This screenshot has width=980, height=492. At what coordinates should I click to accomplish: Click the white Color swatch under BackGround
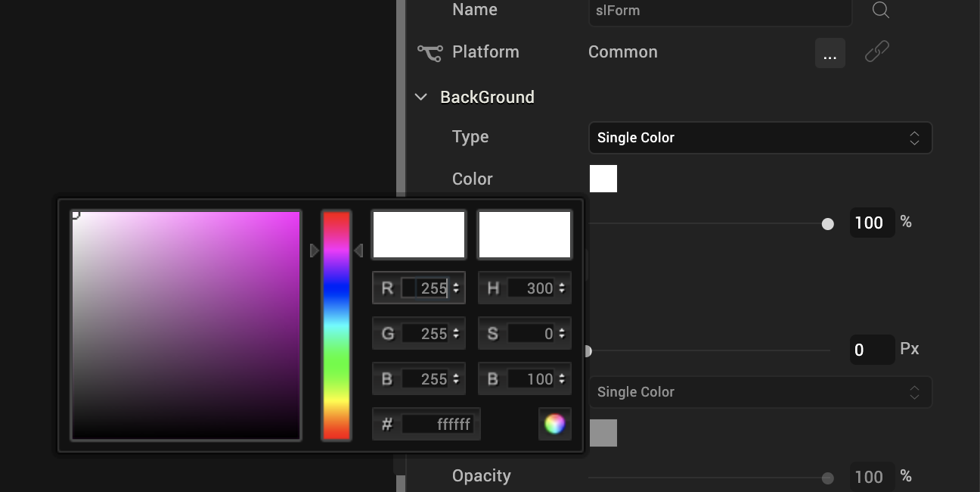pyautogui.click(x=603, y=179)
